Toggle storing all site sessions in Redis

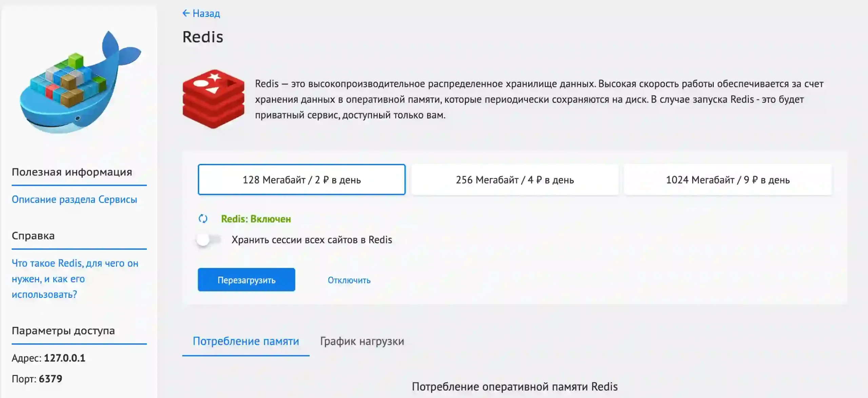click(x=209, y=240)
